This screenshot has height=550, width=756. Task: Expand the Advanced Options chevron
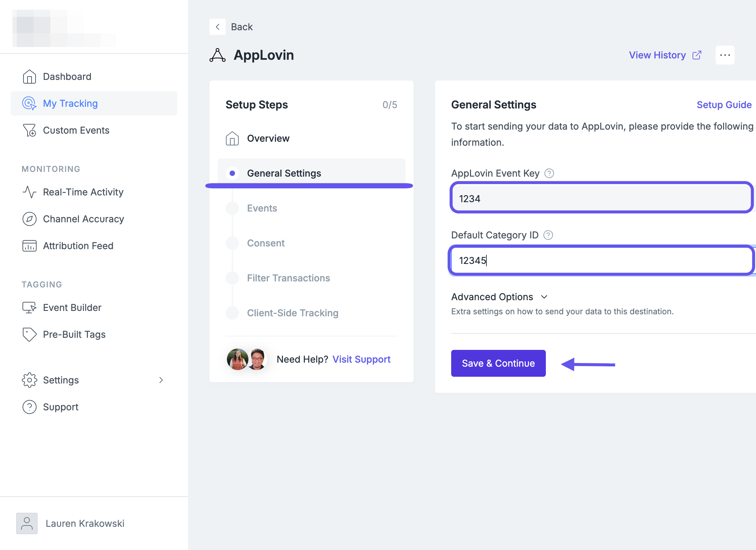(544, 297)
